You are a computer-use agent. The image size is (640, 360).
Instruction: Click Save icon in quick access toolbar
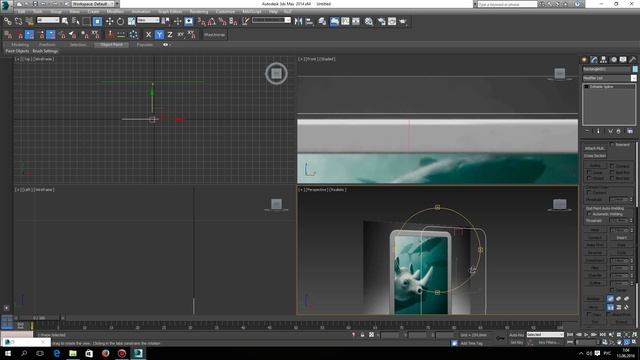tap(36, 4)
